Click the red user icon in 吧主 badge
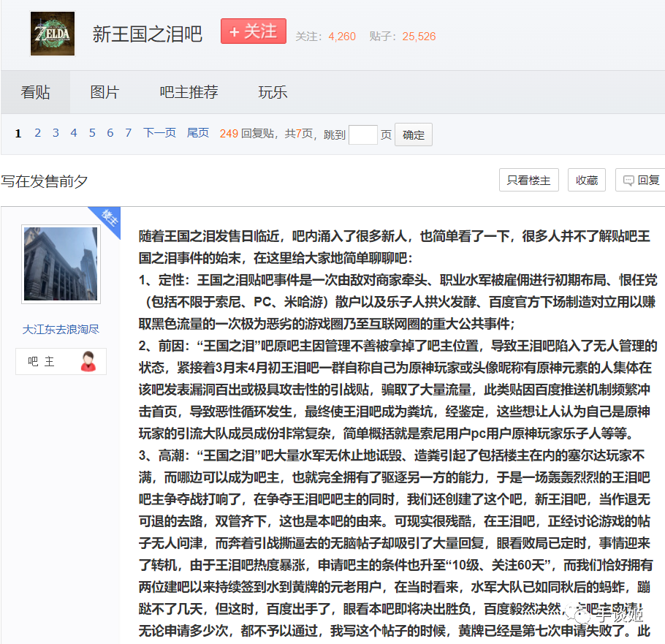The image size is (665, 644). [88, 361]
